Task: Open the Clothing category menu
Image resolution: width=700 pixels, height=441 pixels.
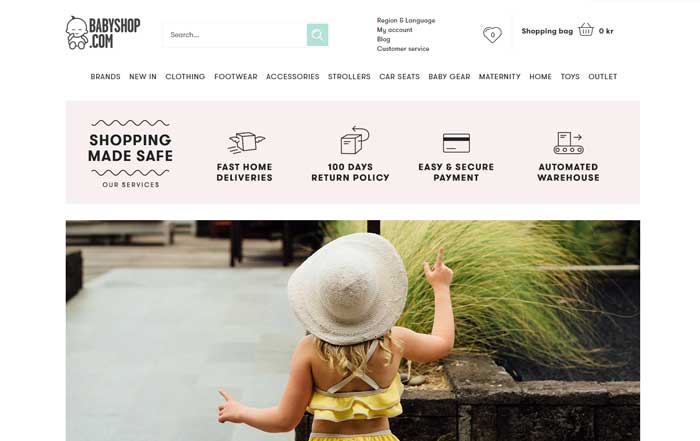Action: (185, 77)
